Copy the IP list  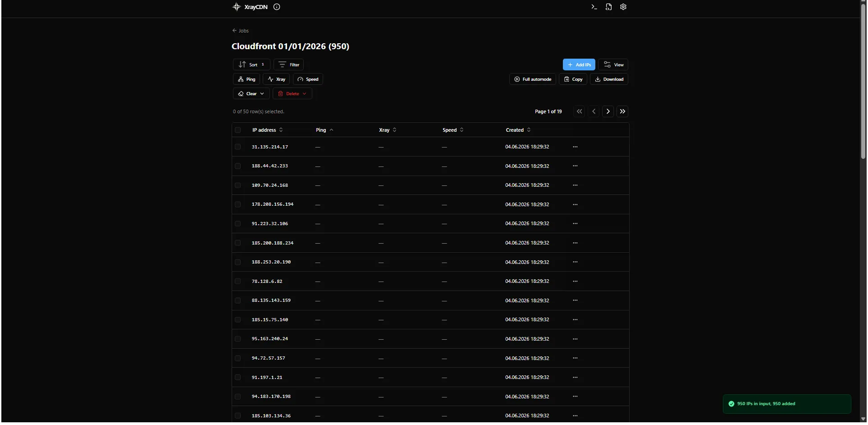[573, 79]
